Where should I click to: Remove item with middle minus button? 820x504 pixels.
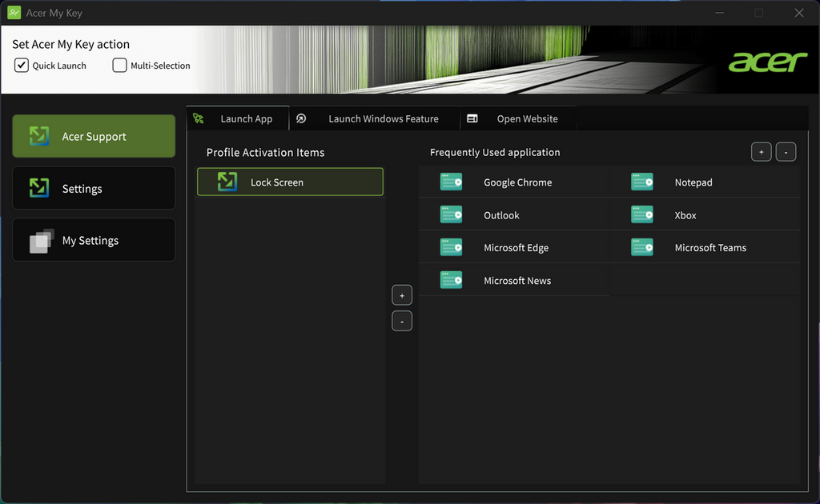pos(402,322)
